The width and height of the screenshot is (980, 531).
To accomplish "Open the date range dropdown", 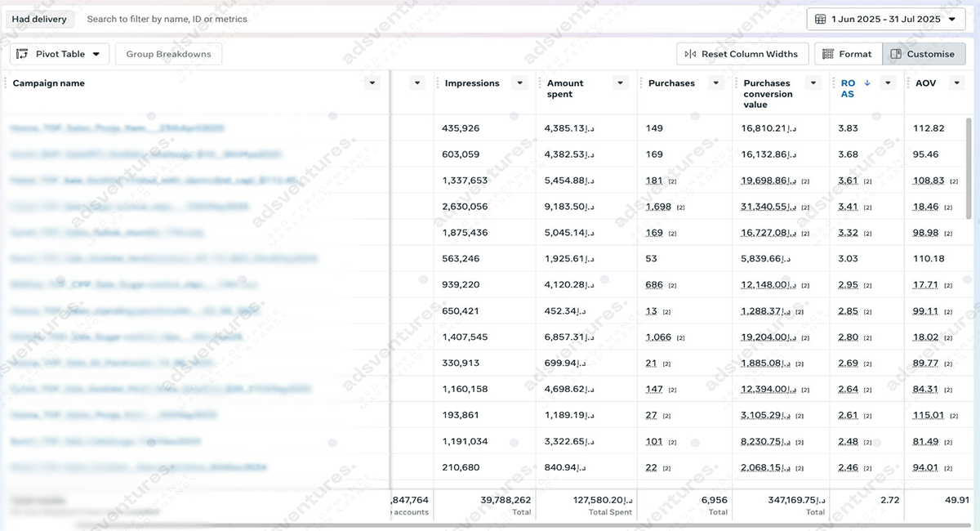I will click(x=952, y=19).
